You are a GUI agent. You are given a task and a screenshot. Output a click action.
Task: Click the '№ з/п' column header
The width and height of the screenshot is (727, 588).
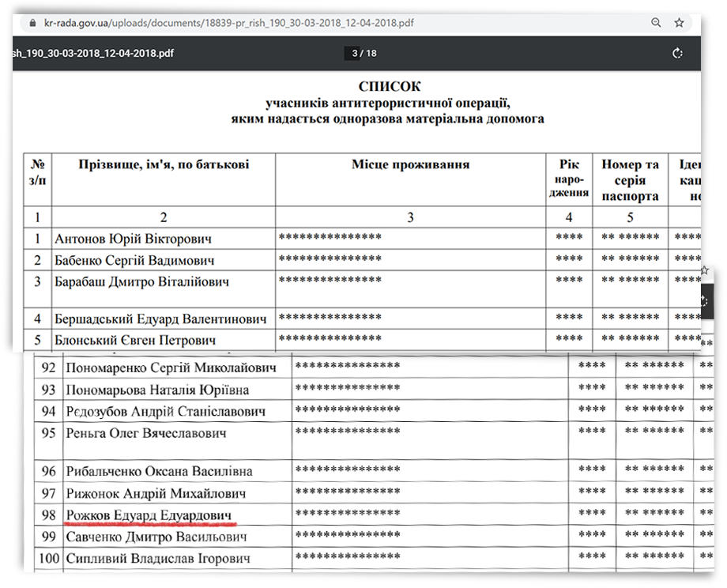click(38, 172)
